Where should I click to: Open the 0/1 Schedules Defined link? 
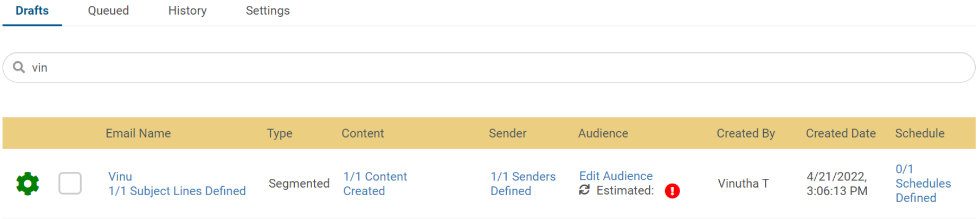click(923, 184)
